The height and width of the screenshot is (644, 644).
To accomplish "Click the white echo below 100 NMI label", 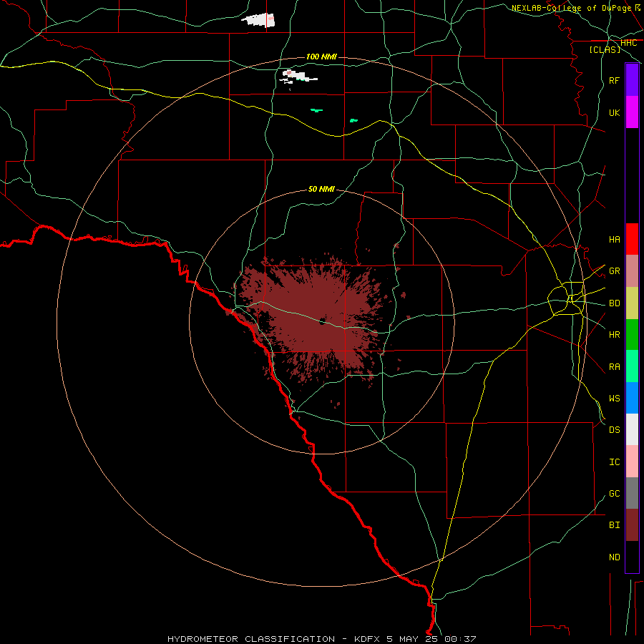I will 298,77.
